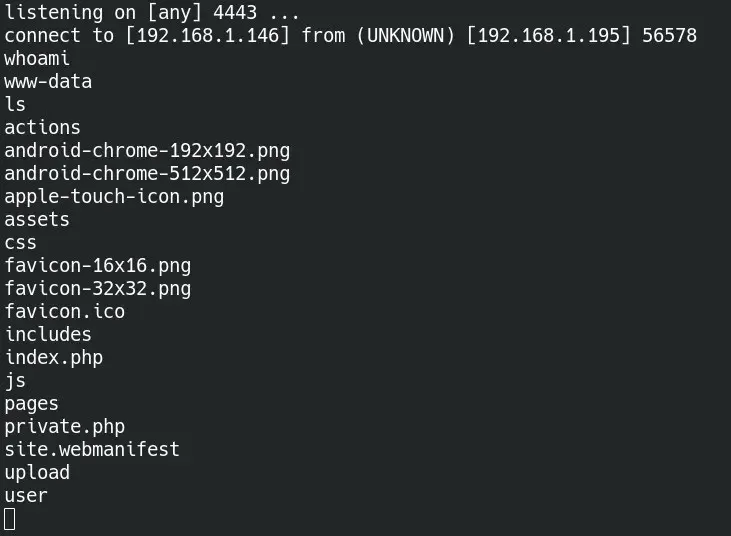Click android-chrome-192x192.png file name
This screenshot has width=731, height=536.
tap(147, 151)
